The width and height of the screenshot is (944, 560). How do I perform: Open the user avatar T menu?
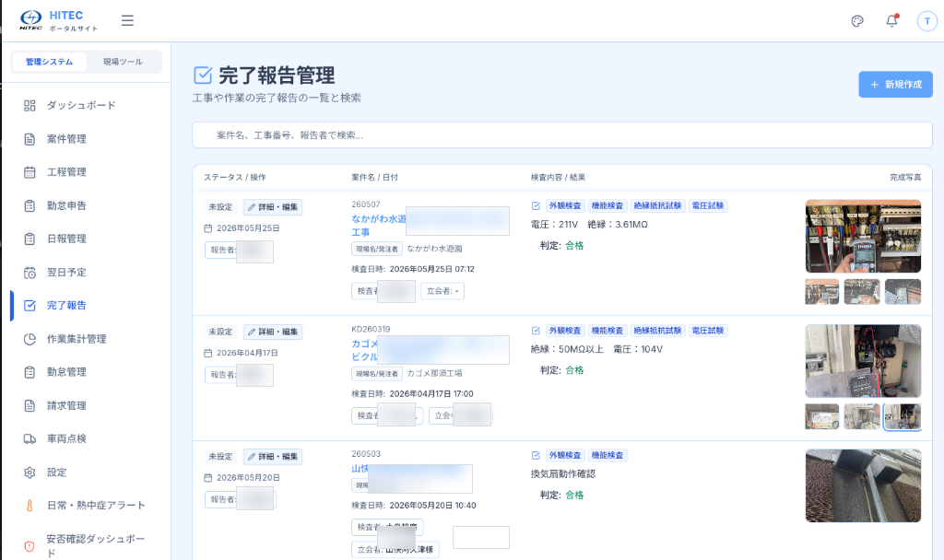tap(927, 21)
